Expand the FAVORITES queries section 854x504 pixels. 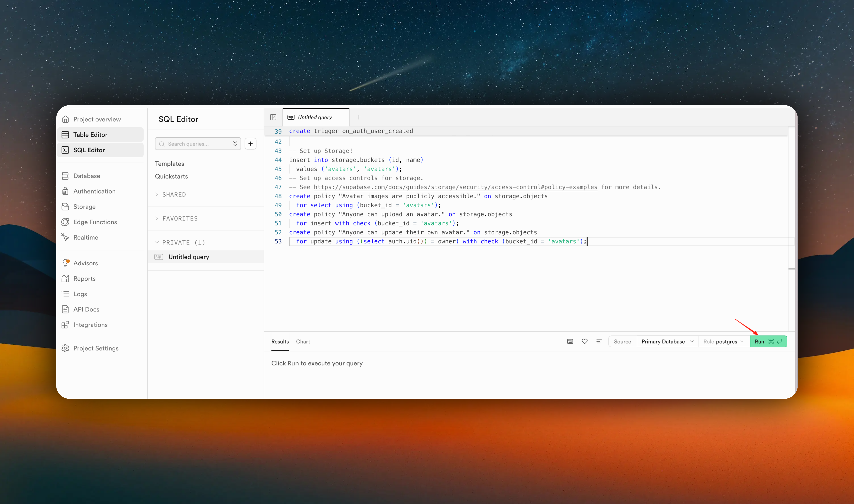(180, 218)
